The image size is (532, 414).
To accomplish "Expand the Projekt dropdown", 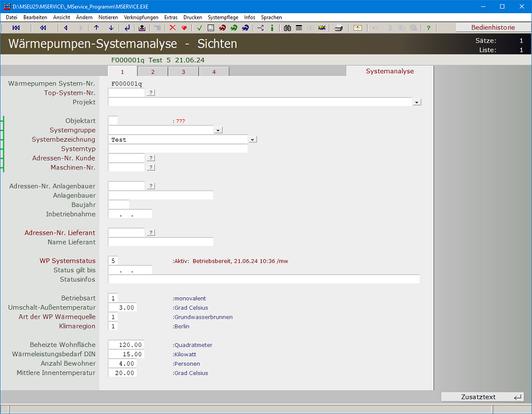I will tap(417, 102).
